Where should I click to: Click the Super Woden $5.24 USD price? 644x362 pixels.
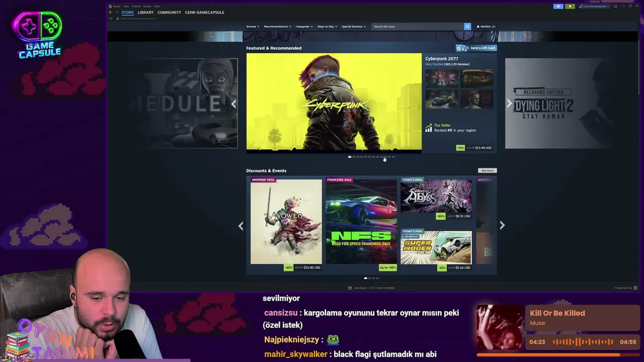click(x=463, y=267)
